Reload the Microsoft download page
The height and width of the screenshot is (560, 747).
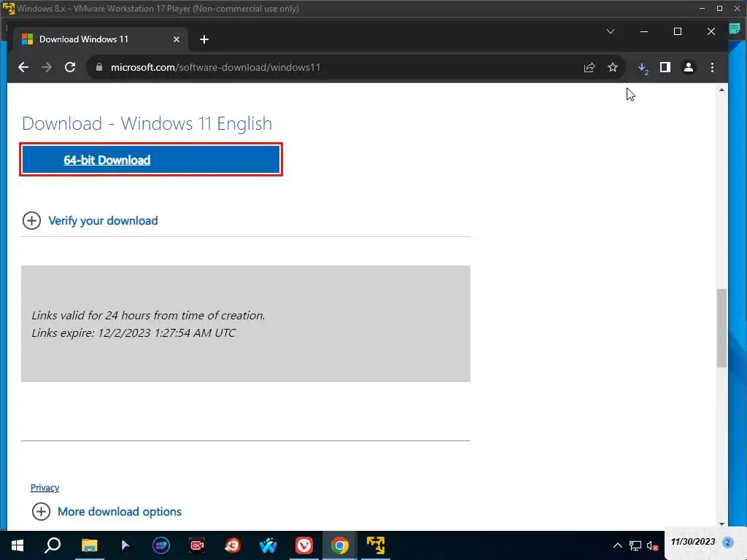[x=70, y=67]
